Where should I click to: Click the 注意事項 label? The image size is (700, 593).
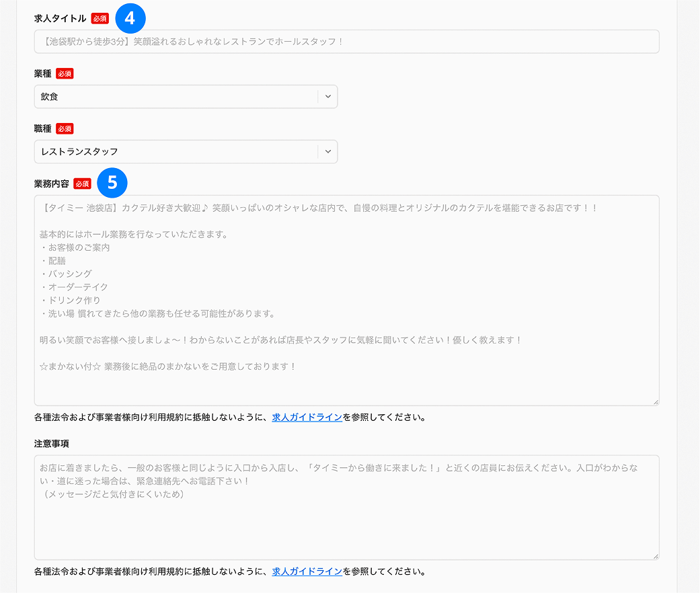[x=52, y=444]
